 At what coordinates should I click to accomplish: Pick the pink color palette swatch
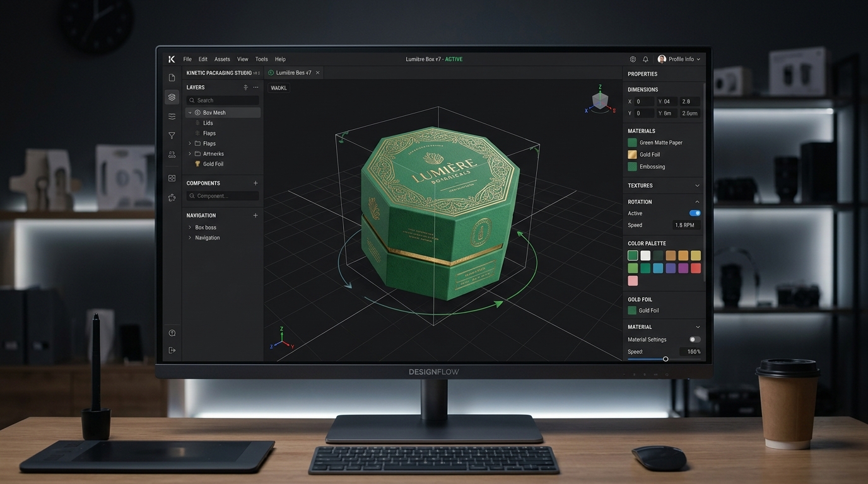[x=633, y=281]
